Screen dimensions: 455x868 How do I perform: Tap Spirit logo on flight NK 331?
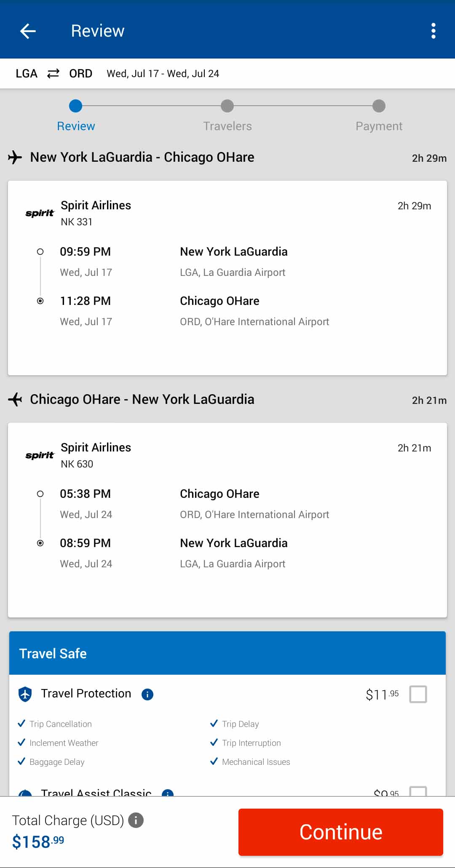(40, 214)
